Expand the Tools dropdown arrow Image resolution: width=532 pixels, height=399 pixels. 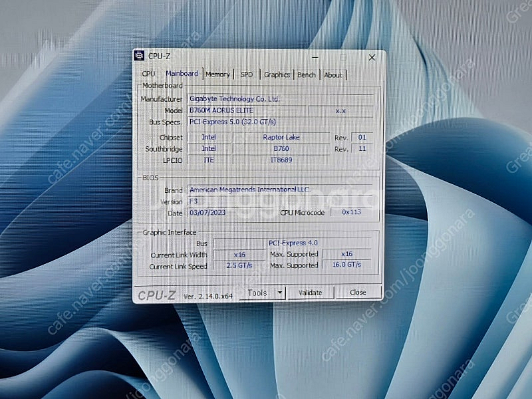pos(280,293)
